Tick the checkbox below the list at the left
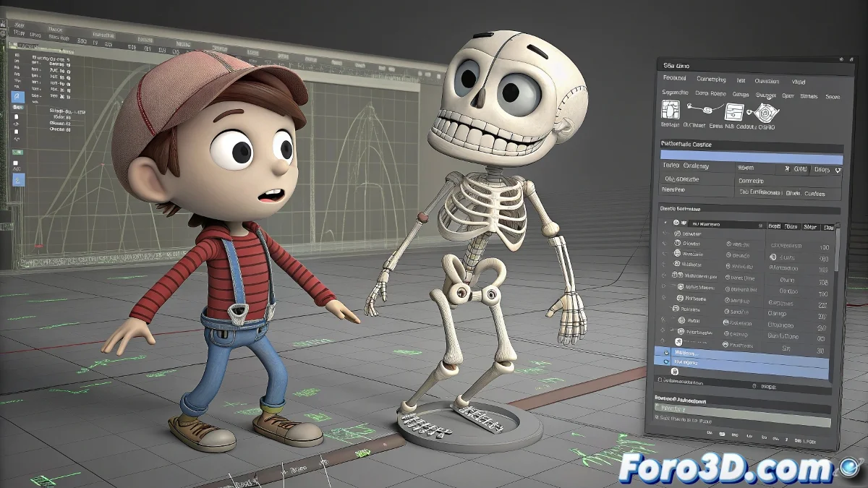Viewport: 868px width, 488px height. [x=660, y=380]
